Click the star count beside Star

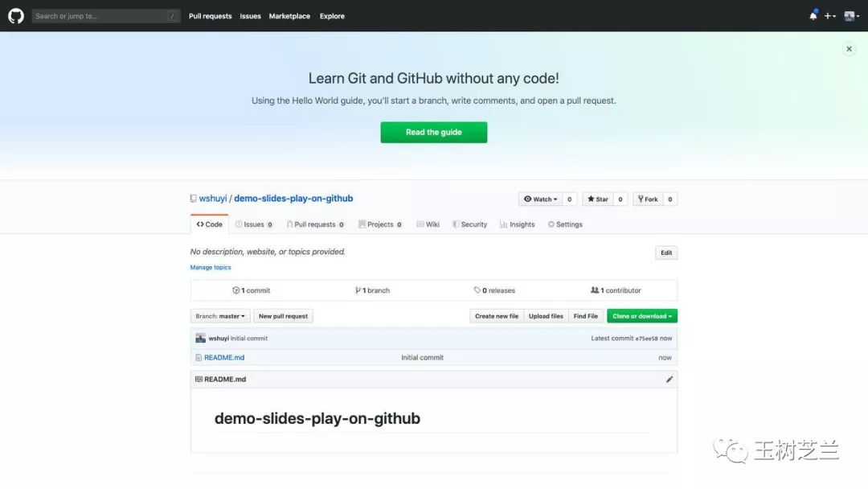[620, 199]
